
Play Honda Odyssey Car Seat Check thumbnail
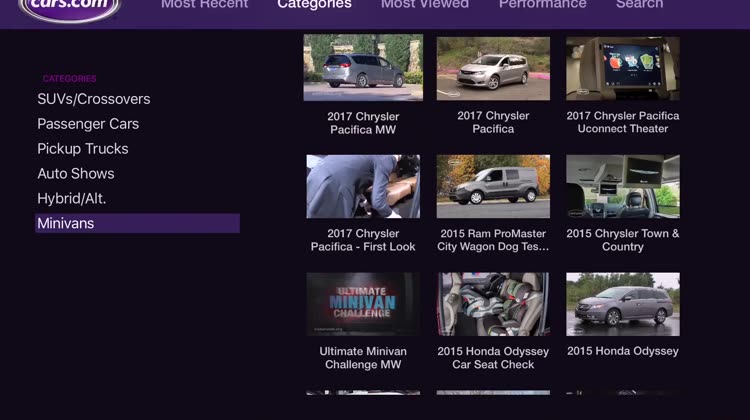click(x=493, y=304)
